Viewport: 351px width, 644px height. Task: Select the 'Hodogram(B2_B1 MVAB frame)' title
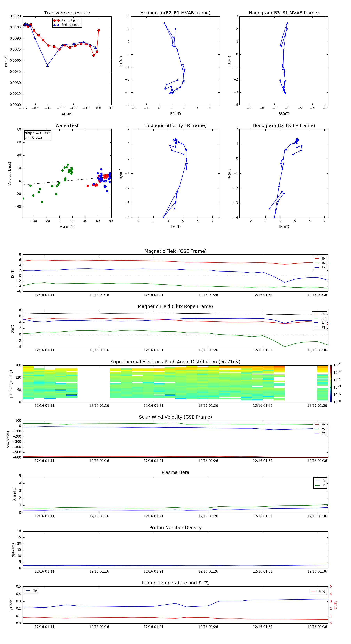click(x=175, y=13)
